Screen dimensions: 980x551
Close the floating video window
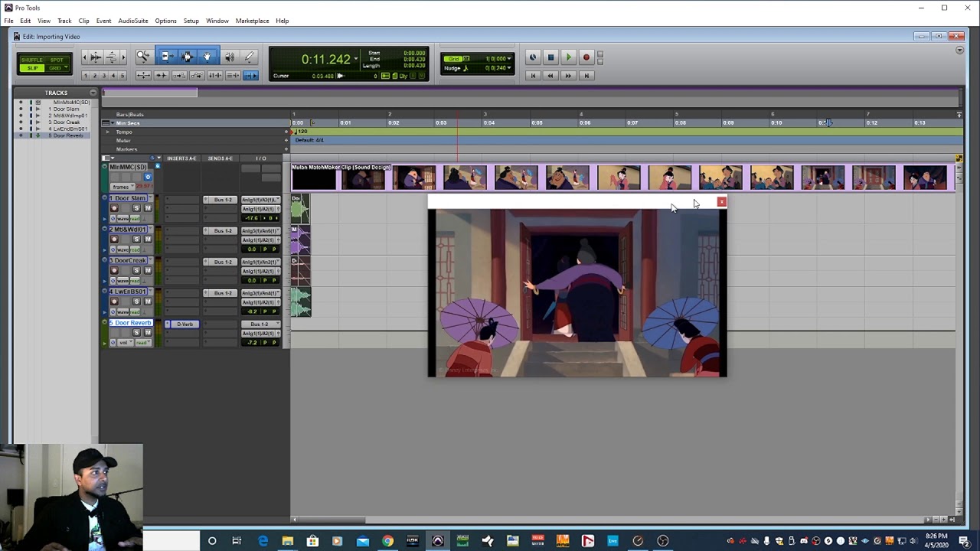coord(721,202)
